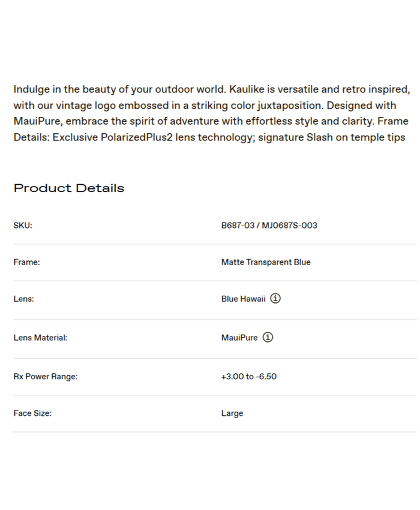Image resolution: width=420 pixels, height=510 pixels.
Task: Select the Matte Transparent Blue frame value
Action: [266, 262]
